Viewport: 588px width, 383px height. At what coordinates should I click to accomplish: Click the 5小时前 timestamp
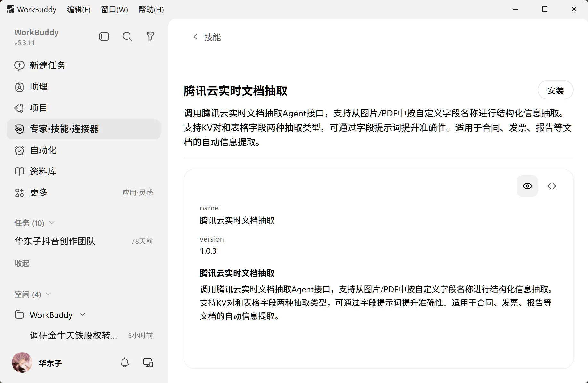pyautogui.click(x=140, y=336)
